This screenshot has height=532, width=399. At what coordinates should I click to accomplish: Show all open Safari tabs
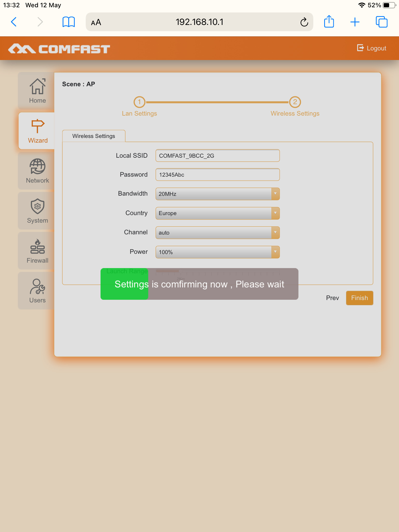[x=381, y=22]
